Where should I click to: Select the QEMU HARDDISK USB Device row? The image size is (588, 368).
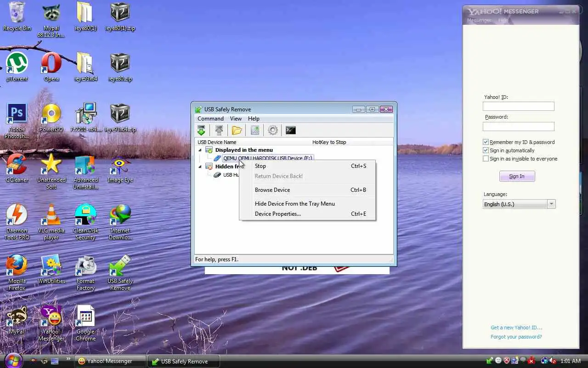click(268, 158)
